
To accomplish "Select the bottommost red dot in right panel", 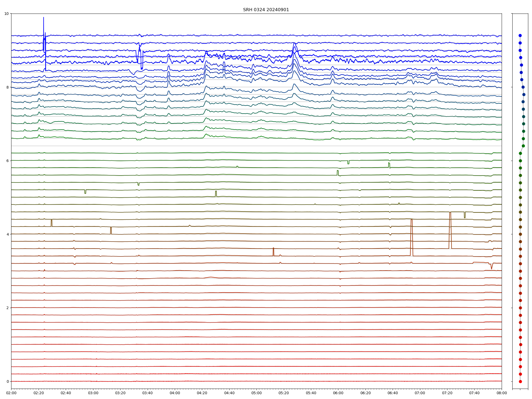I will click(x=520, y=381).
